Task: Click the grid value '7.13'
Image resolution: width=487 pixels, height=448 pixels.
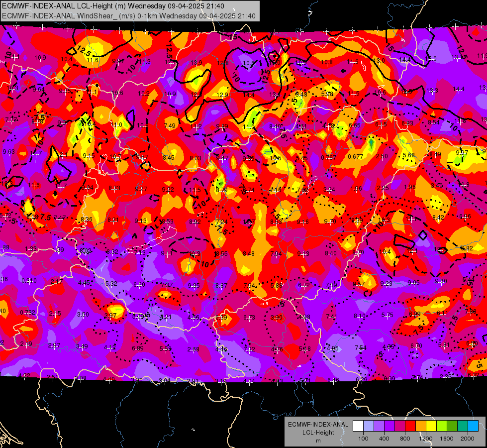Action: click(139, 253)
